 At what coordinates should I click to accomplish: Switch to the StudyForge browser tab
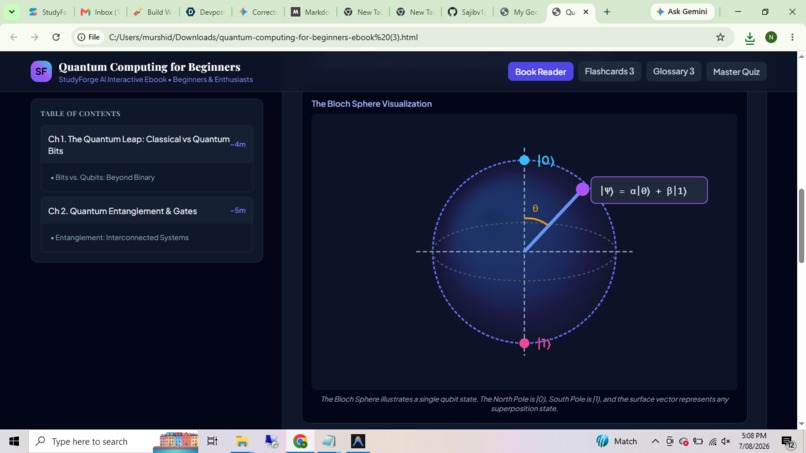tap(48, 12)
